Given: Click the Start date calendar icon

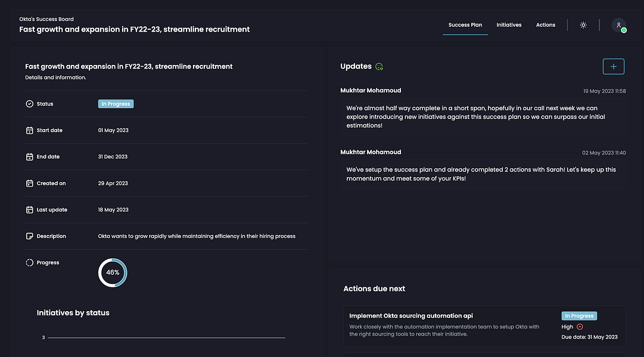Looking at the screenshot, I should pyautogui.click(x=30, y=130).
